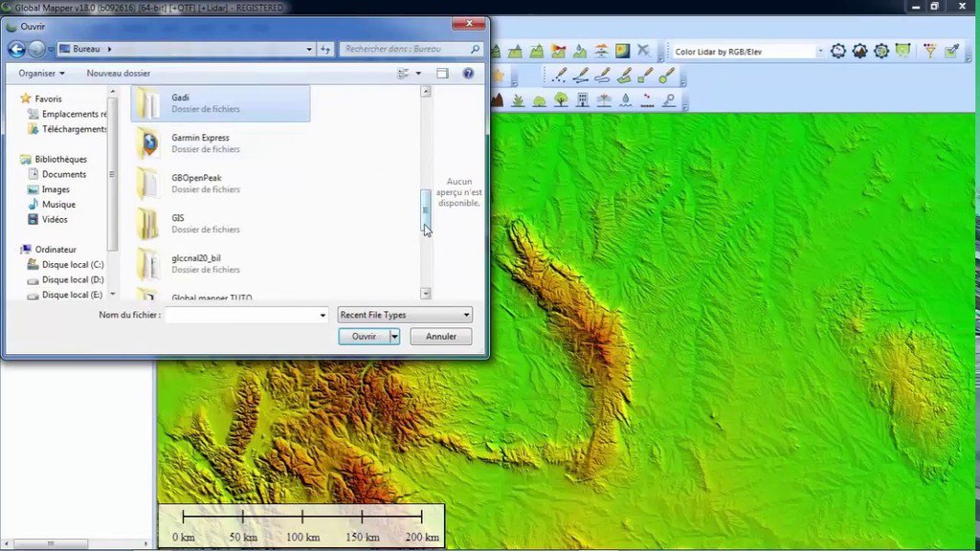Image resolution: width=980 pixels, height=551 pixels.
Task: Select the lidar eyedropper pick icon
Action: click(x=951, y=50)
